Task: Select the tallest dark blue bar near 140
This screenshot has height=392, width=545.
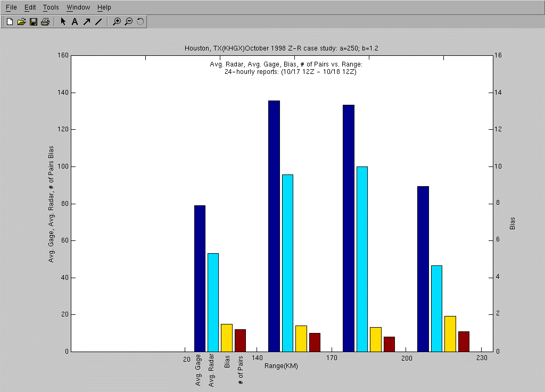Action: [274, 226]
